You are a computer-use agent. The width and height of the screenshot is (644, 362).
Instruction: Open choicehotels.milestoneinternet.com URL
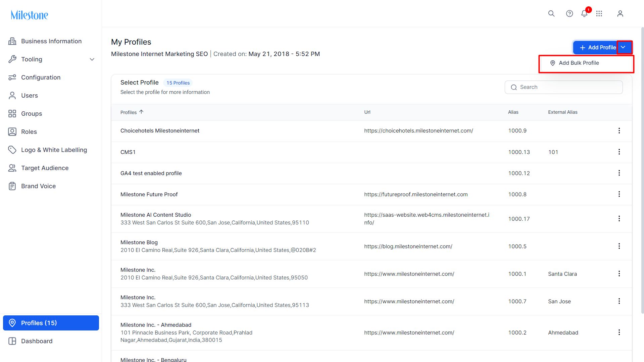click(418, 131)
